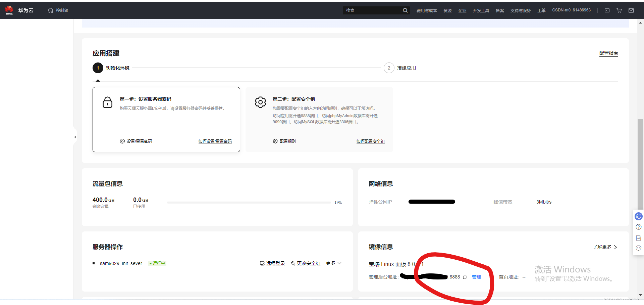Collapse the left sidebar arrow
644x305 pixels.
tap(75, 137)
